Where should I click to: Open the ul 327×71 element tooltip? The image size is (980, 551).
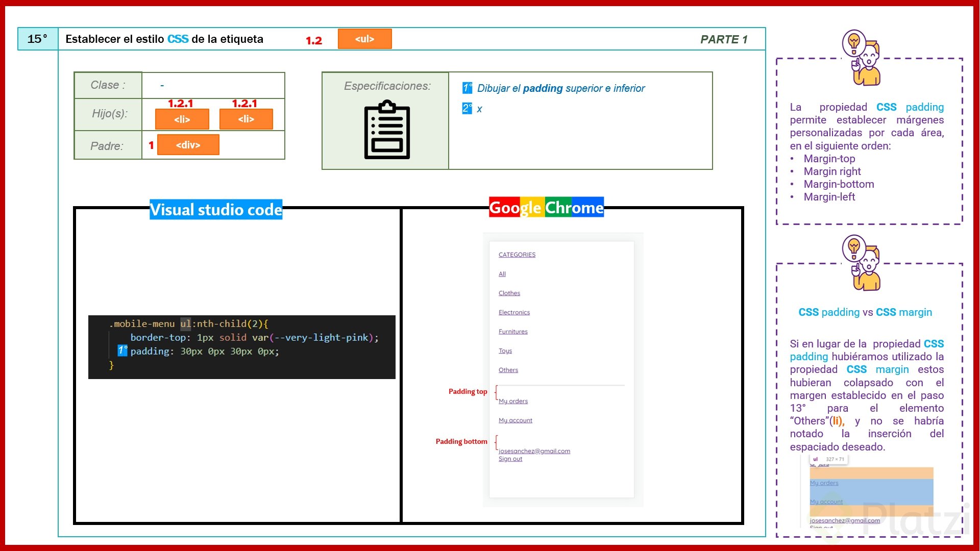coord(828,459)
